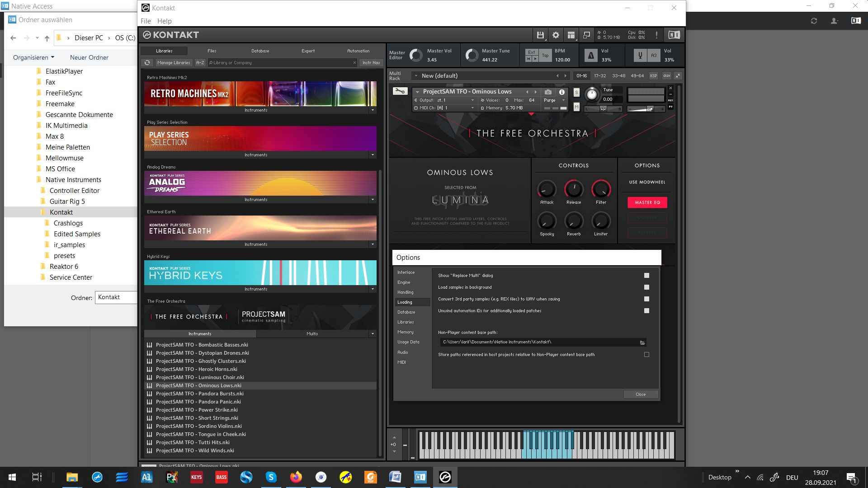Clear the Library or Company search field

point(354,63)
